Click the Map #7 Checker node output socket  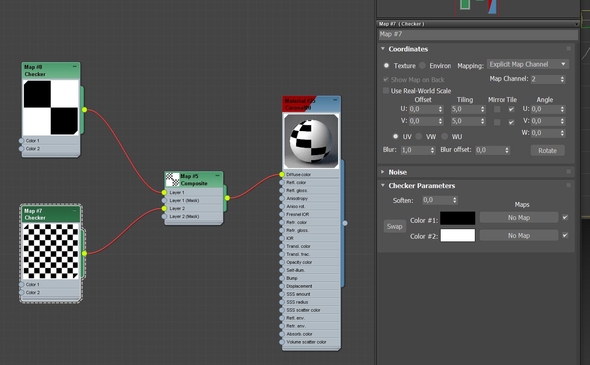[84, 253]
